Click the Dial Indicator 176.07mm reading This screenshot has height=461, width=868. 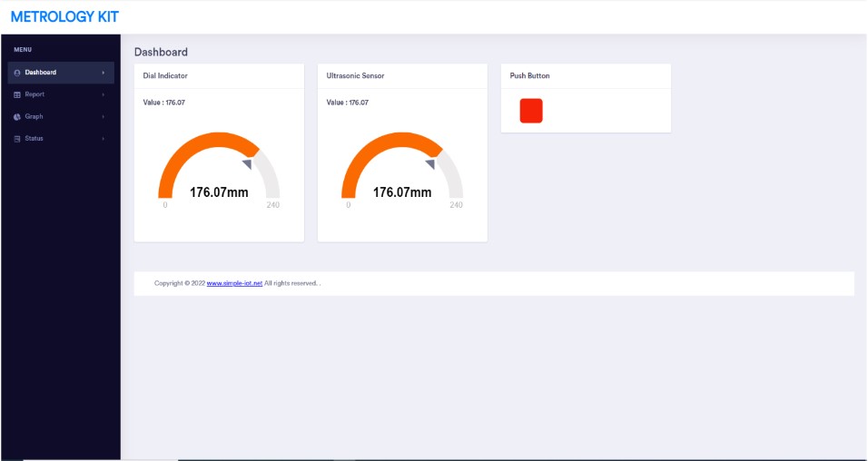219,192
